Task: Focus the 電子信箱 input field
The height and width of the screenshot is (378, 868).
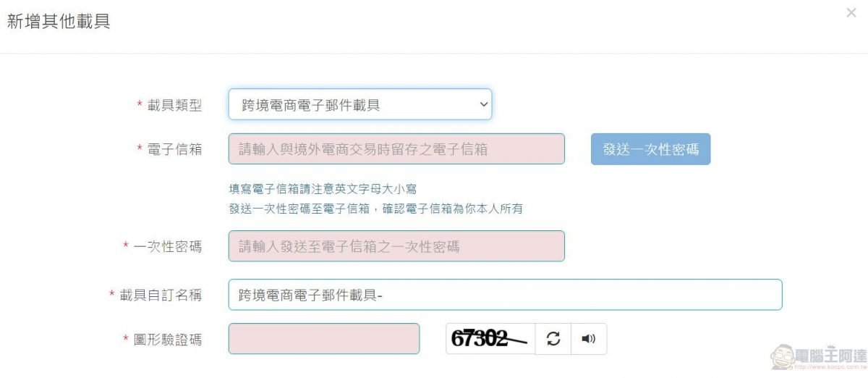Action: tap(396, 149)
